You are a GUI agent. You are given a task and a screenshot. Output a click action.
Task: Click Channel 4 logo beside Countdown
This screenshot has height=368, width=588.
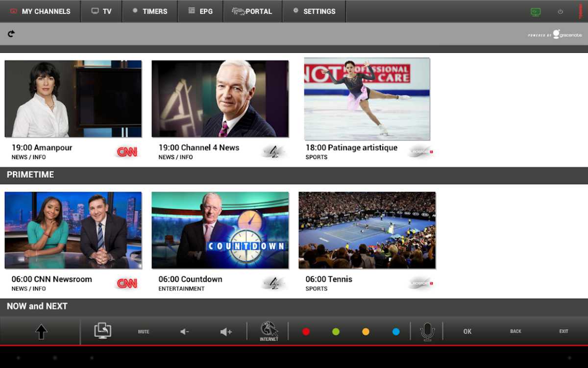(x=274, y=283)
